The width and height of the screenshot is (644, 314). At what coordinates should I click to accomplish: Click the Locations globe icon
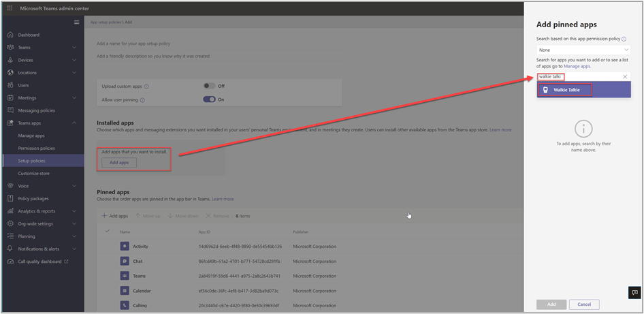pyautogui.click(x=10, y=73)
